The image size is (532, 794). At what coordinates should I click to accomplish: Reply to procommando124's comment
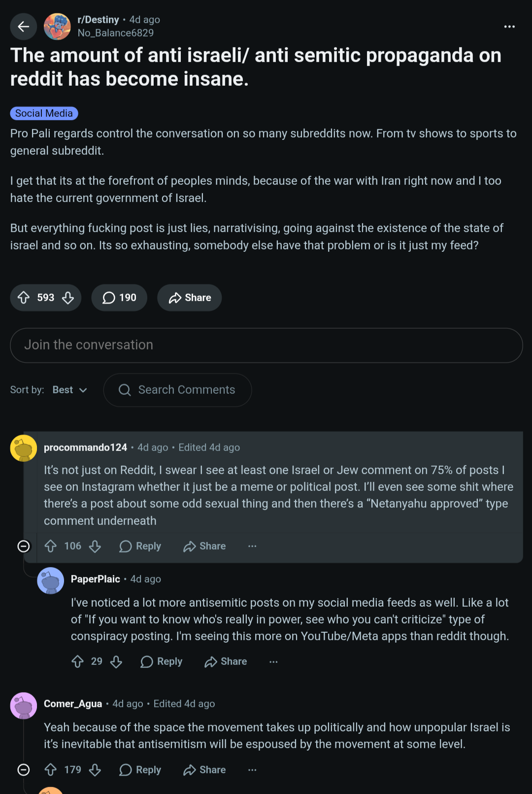pyautogui.click(x=140, y=546)
